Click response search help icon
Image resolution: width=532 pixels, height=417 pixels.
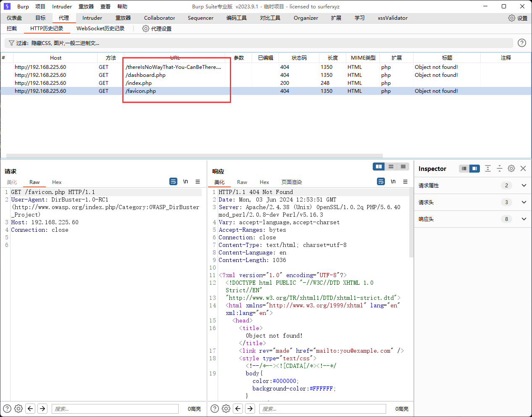click(x=215, y=408)
